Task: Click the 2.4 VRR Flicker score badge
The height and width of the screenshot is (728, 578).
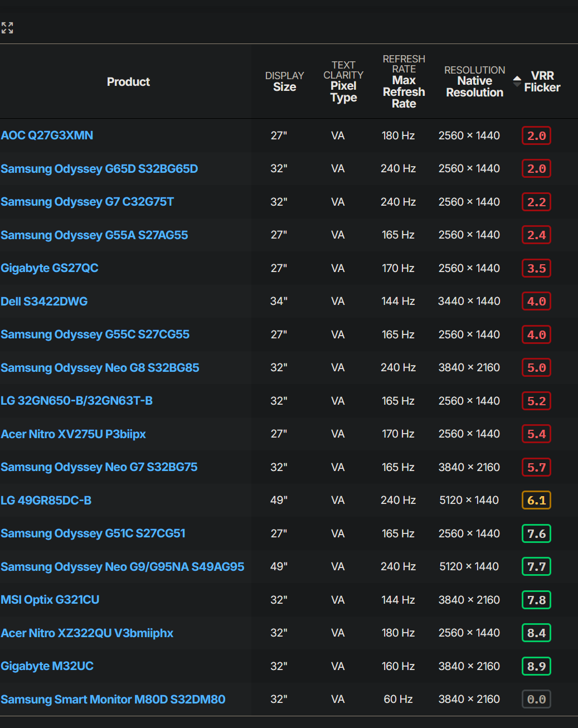Action: (x=536, y=235)
